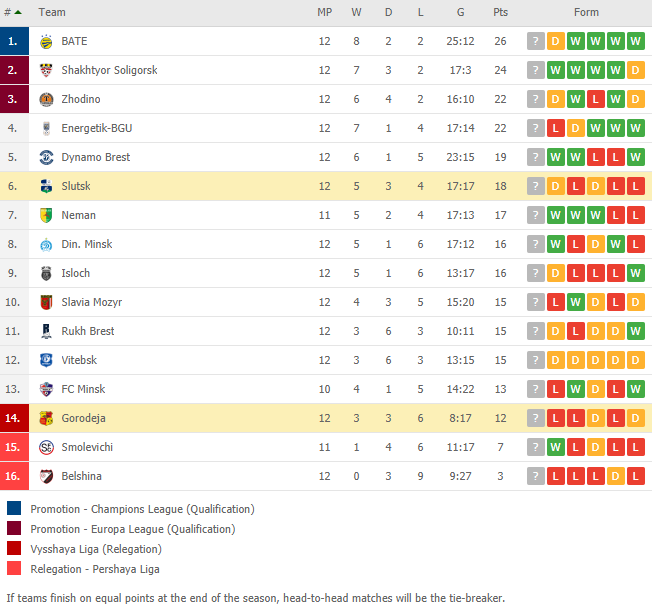The width and height of the screenshot is (652, 609).
Task: Open the Energetik-BGU team page
Action: tap(97, 128)
